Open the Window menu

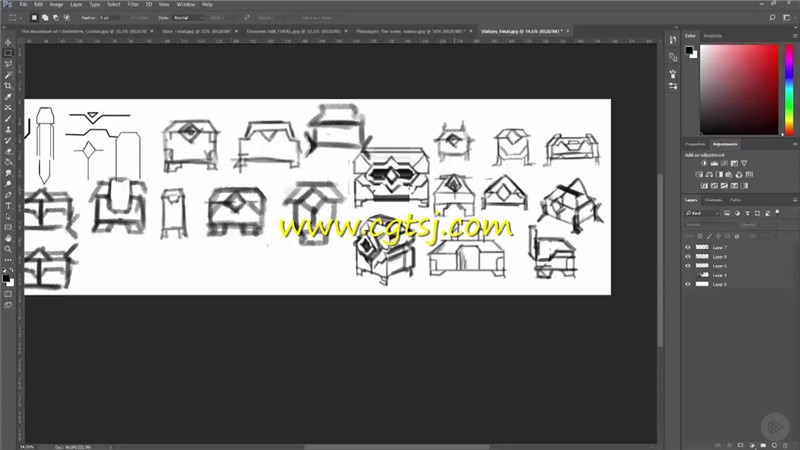185,4
